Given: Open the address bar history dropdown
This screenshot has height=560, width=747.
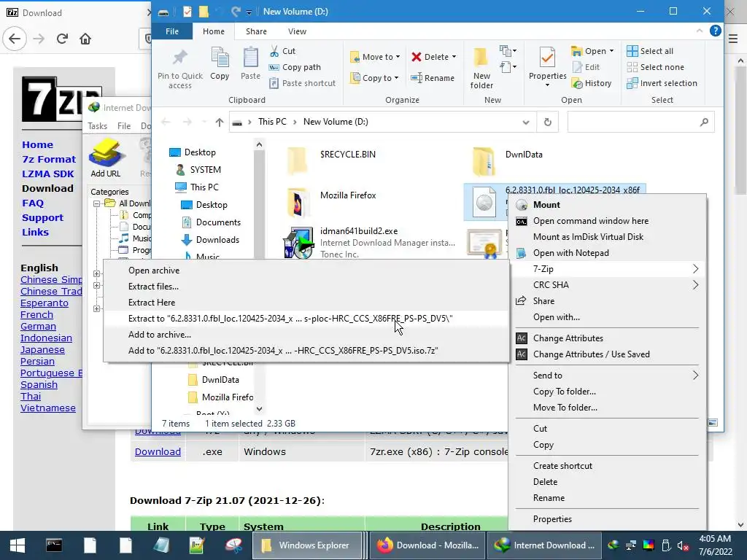Looking at the screenshot, I should 526,122.
